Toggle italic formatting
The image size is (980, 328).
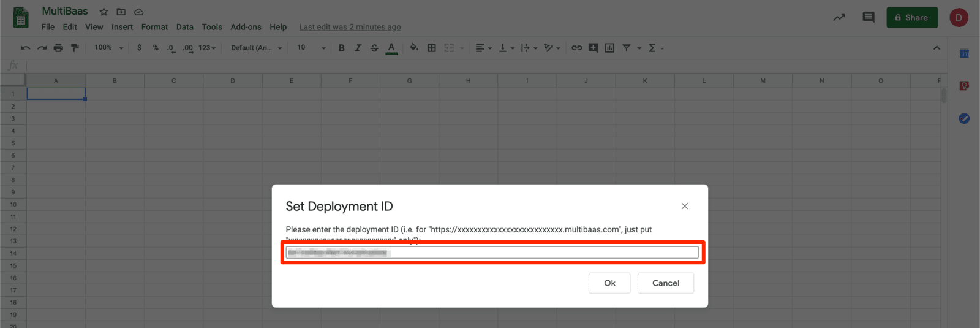click(x=358, y=48)
